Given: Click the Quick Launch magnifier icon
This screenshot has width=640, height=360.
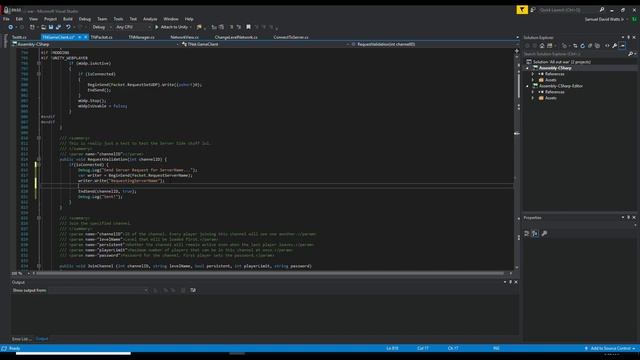Looking at the screenshot, I should point(602,10).
